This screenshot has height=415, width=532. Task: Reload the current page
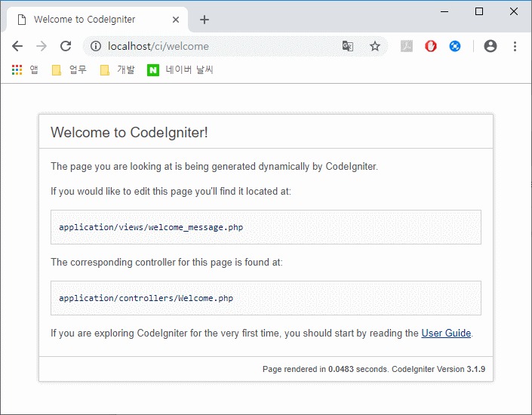pos(66,46)
